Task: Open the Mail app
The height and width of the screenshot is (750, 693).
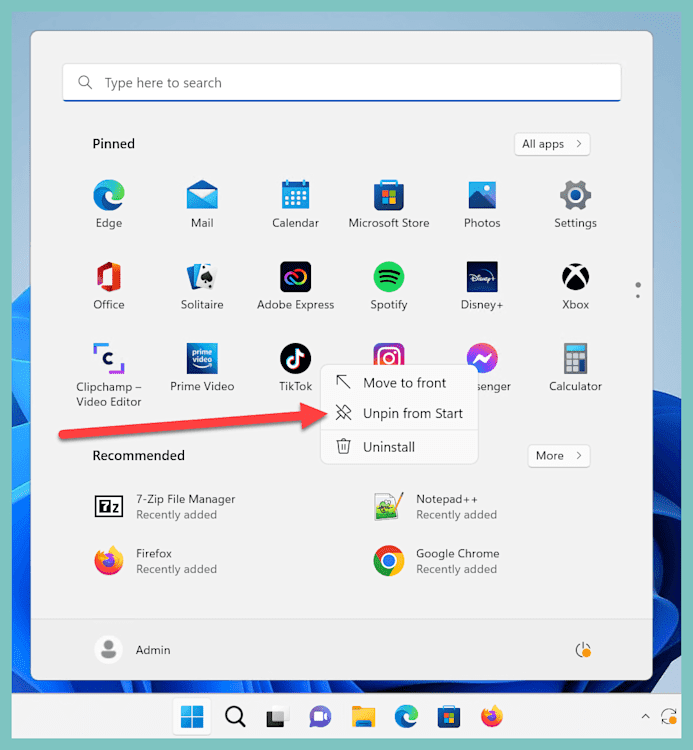Action: pyautogui.click(x=202, y=204)
